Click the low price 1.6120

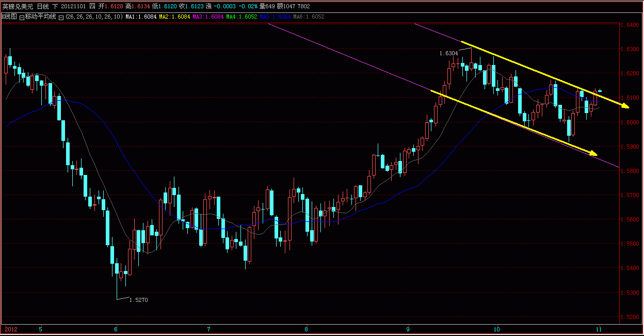167,6
